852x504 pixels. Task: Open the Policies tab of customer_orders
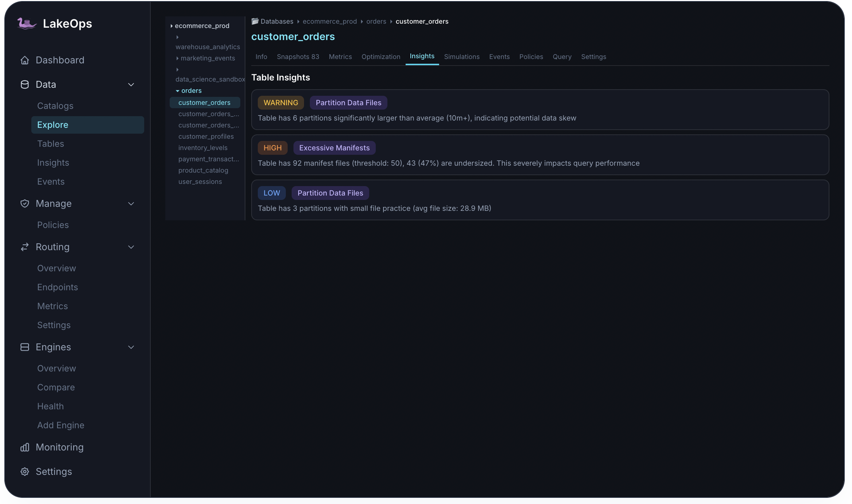[x=531, y=57]
